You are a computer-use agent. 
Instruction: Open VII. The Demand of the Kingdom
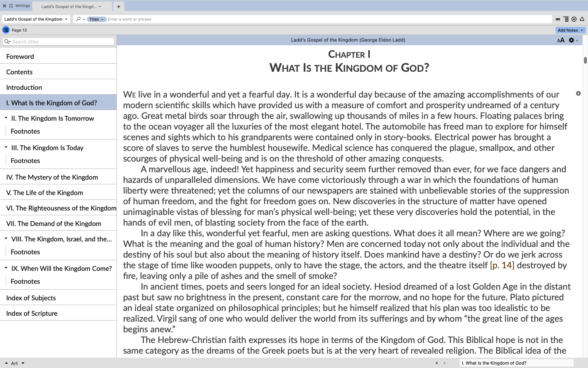pyautogui.click(x=58, y=224)
